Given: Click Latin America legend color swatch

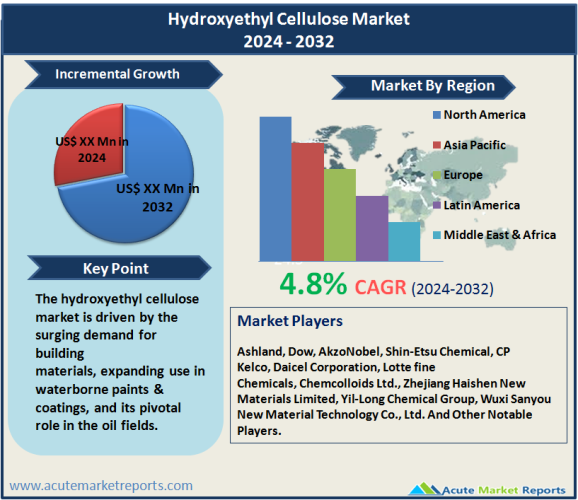Looking at the screenshot, I should pyautogui.click(x=437, y=205).
